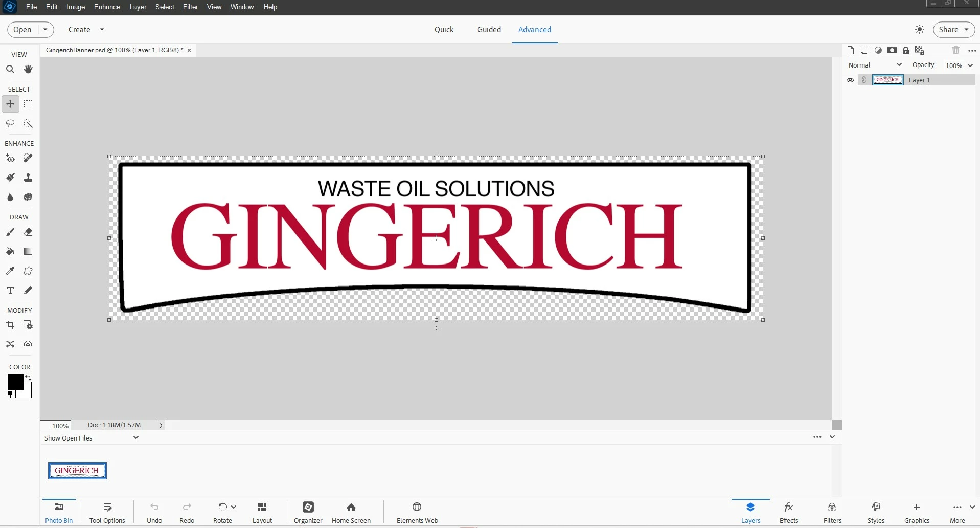Select the Straighten tool
The height and width of the screenshot is (528, 980).
click(x=28, y=344)
